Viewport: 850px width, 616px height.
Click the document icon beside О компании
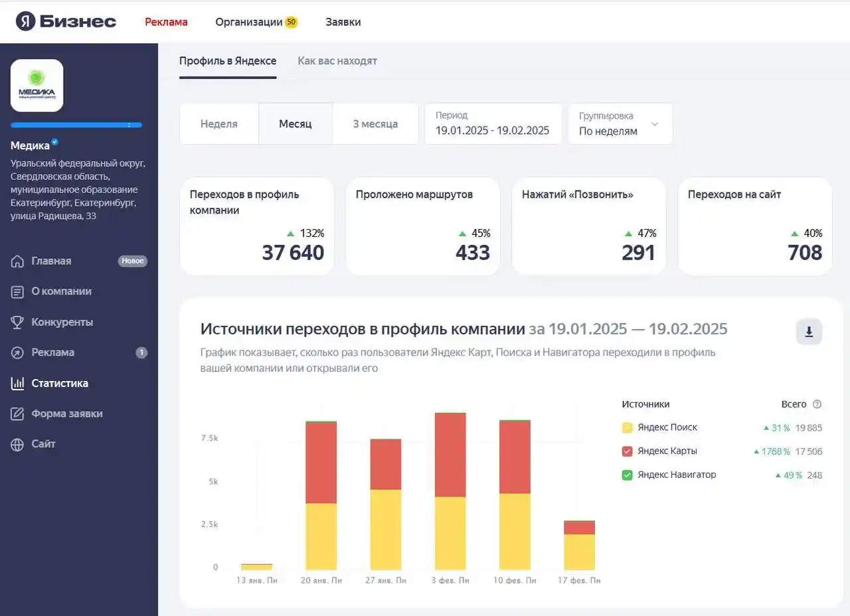(17, 291)
